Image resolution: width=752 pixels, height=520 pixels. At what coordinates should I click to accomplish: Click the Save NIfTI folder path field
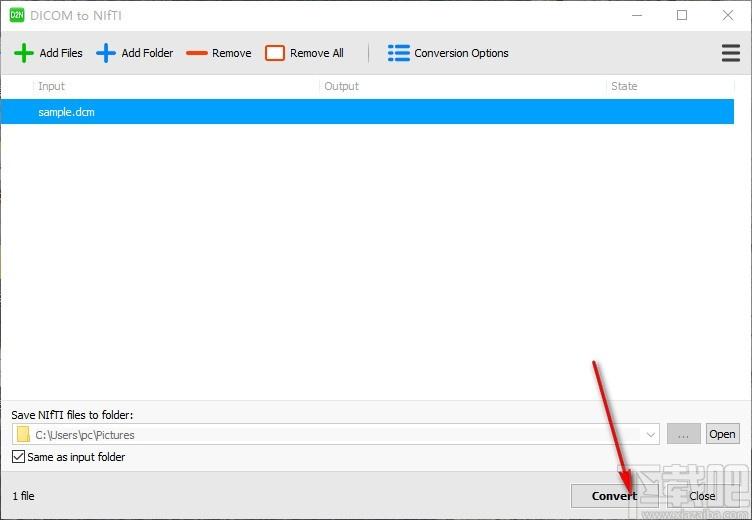click(330, 434)
